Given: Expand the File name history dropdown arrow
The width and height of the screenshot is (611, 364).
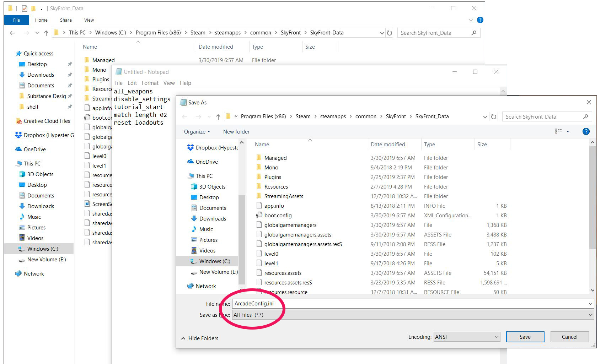Looking at the screenshot, I should tap(590, 304).
